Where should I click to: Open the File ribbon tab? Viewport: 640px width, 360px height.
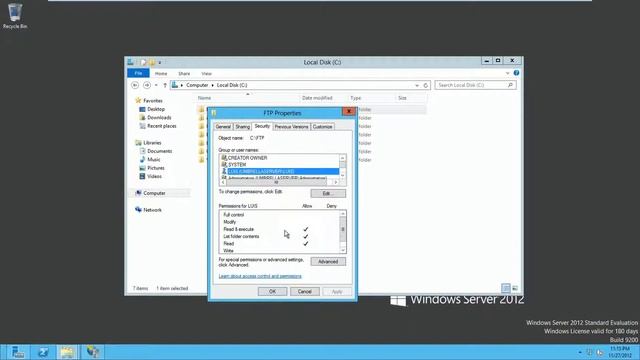coord(138,73)
